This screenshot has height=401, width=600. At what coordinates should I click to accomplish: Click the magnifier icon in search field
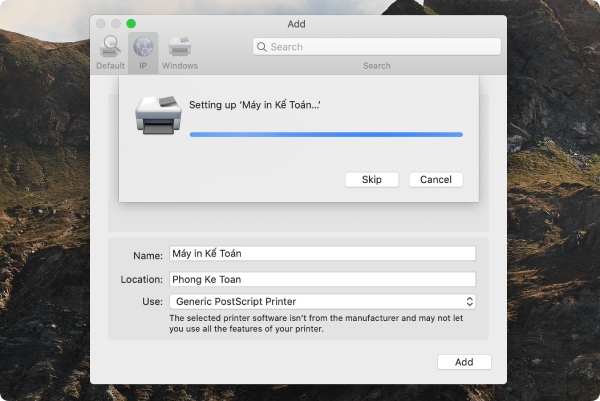tap(262, 47)
